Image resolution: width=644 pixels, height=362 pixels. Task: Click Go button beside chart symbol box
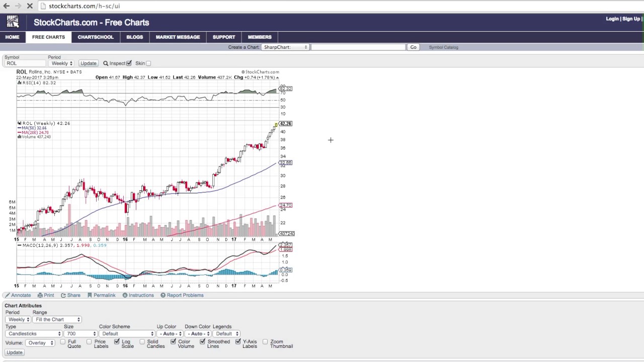point(413,47)
